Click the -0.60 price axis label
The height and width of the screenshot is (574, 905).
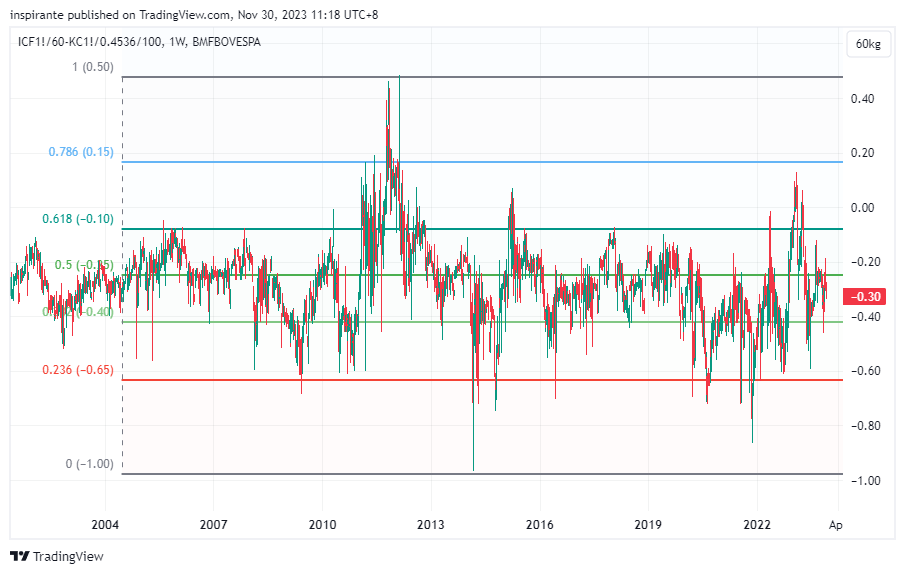click(x=866, y=371)
